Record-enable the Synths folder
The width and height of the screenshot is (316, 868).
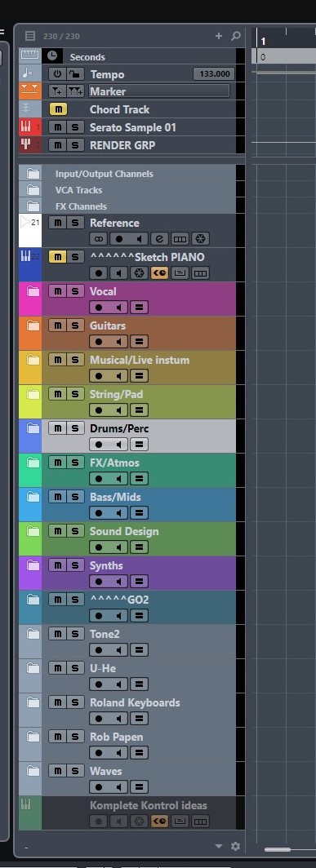(99, 582)
